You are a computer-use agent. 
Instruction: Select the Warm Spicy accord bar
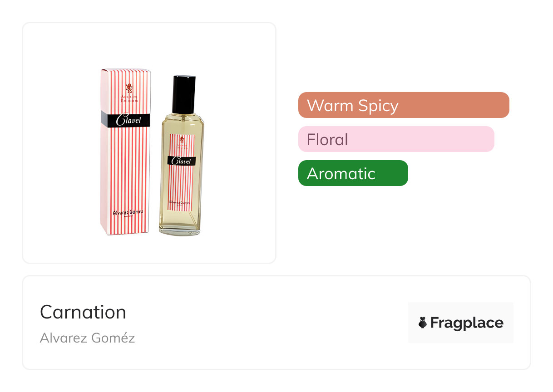tap(403, 105)
